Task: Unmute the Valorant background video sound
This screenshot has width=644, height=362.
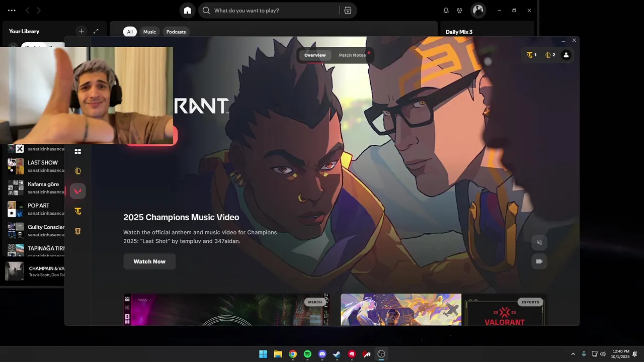Action: (539, 242)
